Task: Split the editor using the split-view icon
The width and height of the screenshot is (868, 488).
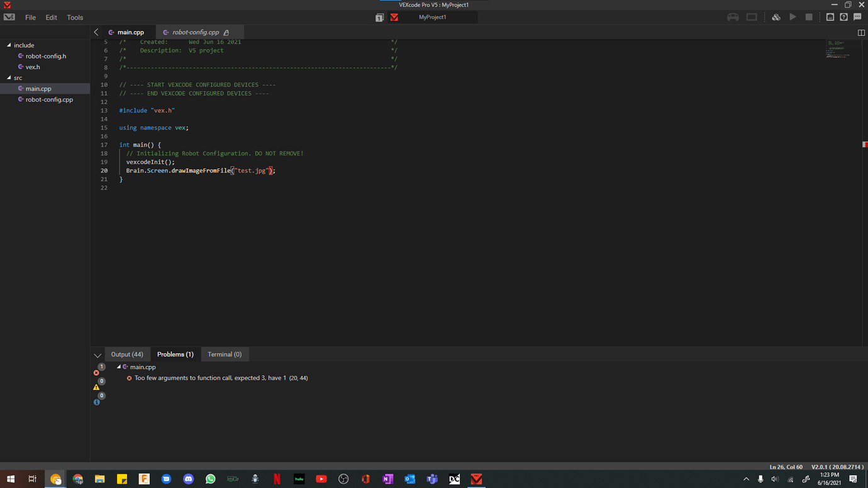Action: coord(861,32)
